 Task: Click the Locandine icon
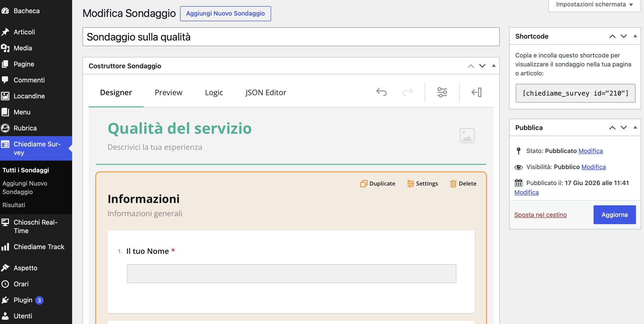coord(5,96)
